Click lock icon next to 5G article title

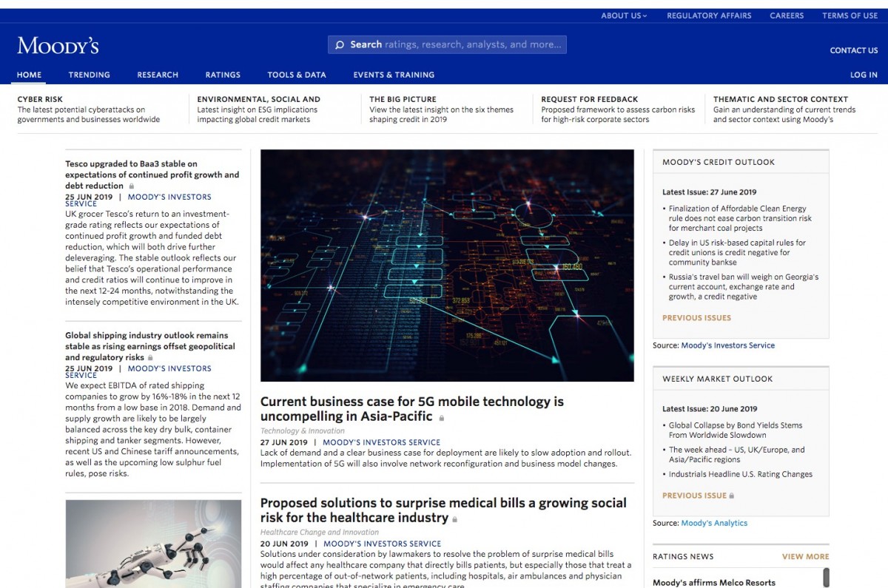[x=442, y=418]
